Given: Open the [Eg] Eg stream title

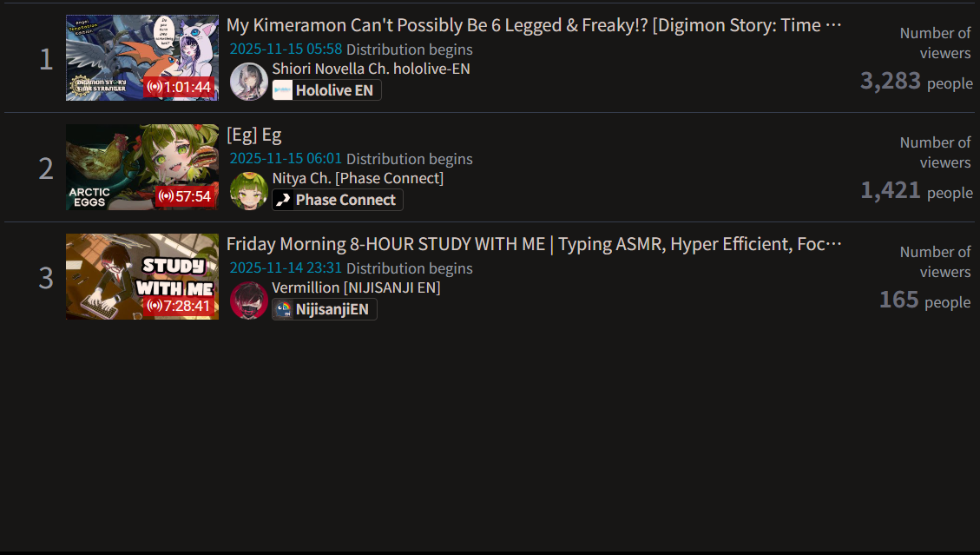Looking at the screenshot, I should [253, 135].
